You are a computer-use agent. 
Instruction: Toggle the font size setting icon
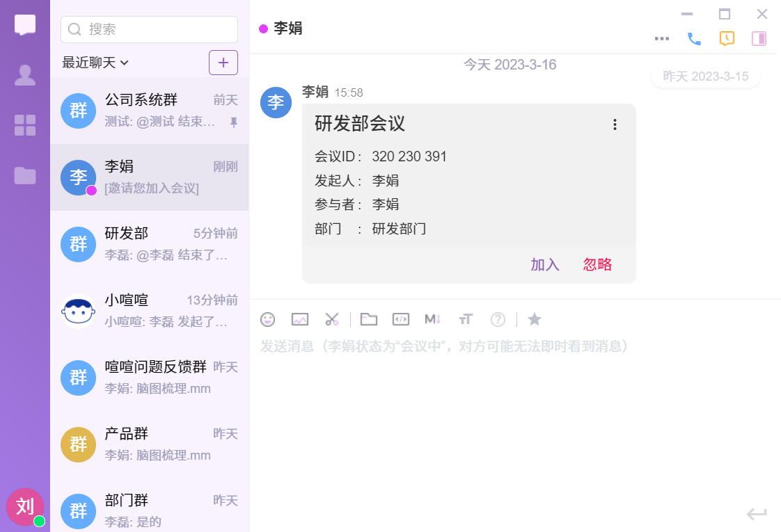(466, 319)
